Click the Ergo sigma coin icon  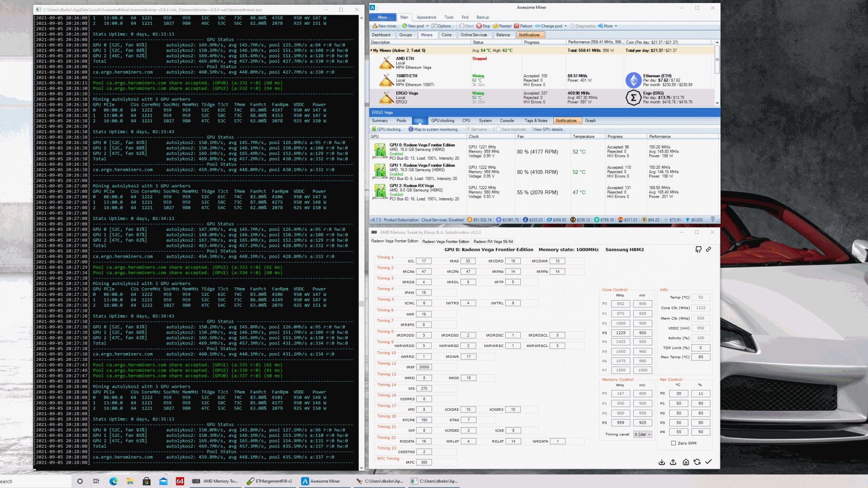tap(633, 98)
